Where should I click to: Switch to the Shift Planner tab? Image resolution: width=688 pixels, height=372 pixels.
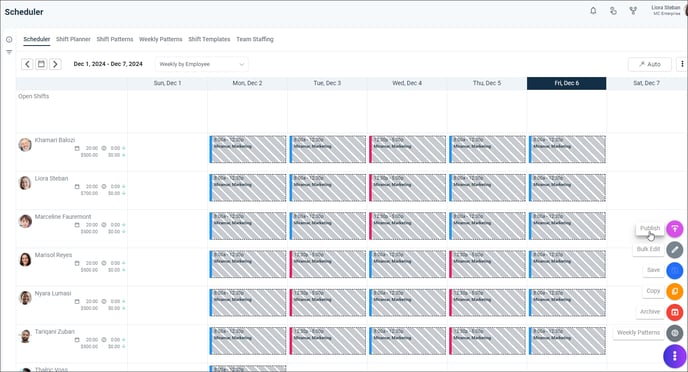click(73, 39)
